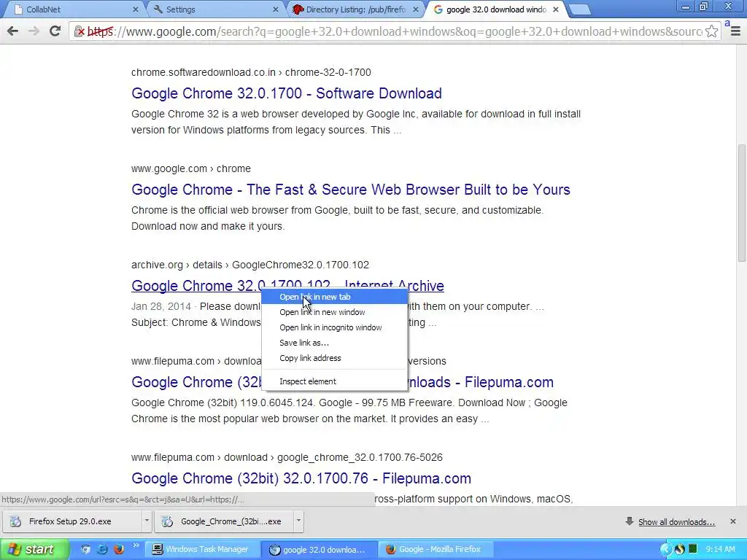
Task: Expand Firefox Setup 29.0.exe download options arrow
Action: click(x=147, y=521)
